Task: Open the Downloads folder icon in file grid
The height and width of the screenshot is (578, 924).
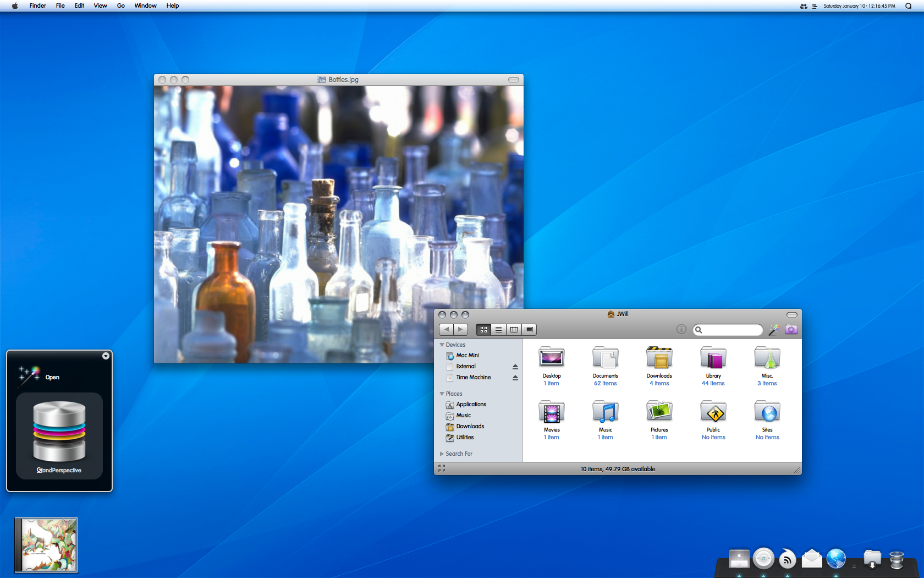Action: pos(659,358)
